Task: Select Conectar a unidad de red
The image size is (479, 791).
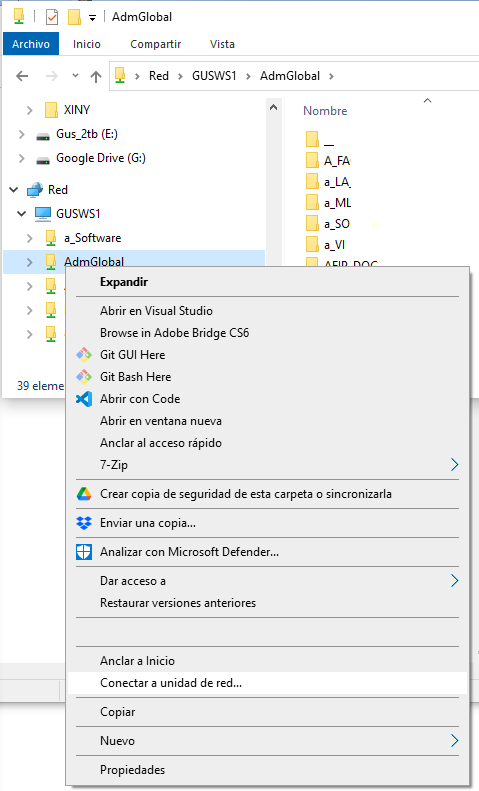Action: point(267,683)
